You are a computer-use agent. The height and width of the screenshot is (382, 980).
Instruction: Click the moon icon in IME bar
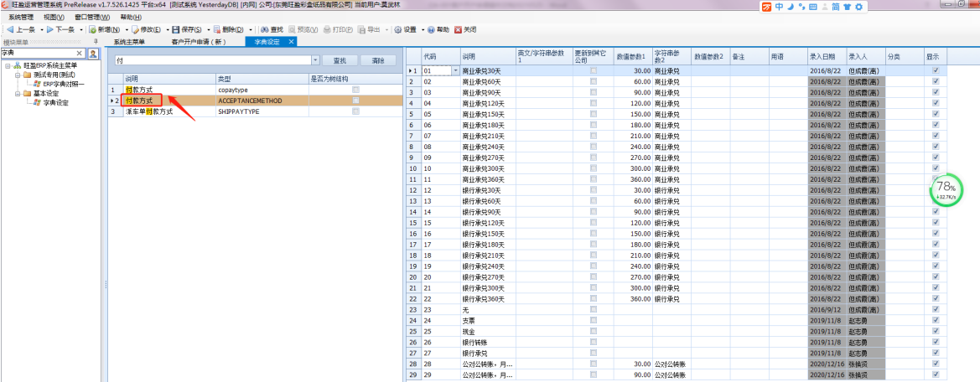click(790, 7)
